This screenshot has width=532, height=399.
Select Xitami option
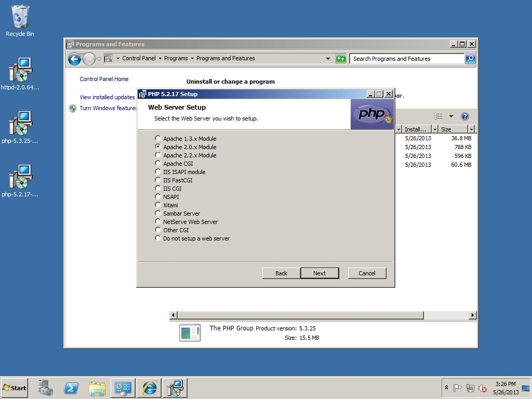(x=158, y=205)
